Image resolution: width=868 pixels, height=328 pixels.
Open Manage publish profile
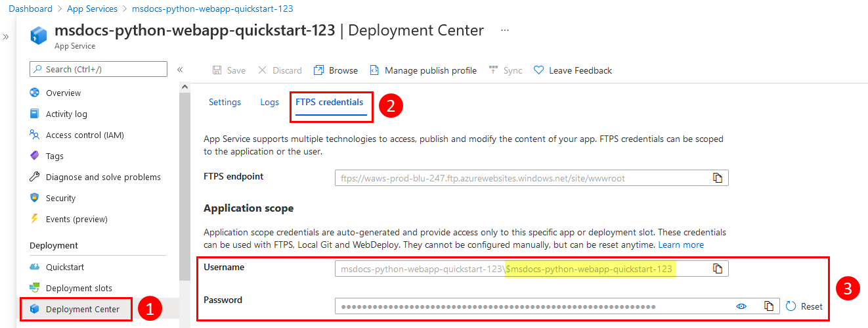tap(423, 70)
